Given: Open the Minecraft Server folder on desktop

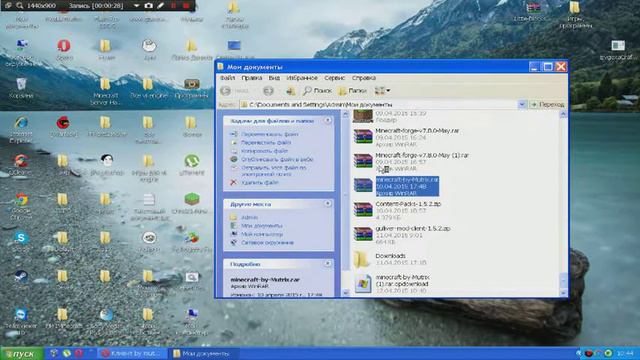Looking at the screenshot, I should pos(105,84).
